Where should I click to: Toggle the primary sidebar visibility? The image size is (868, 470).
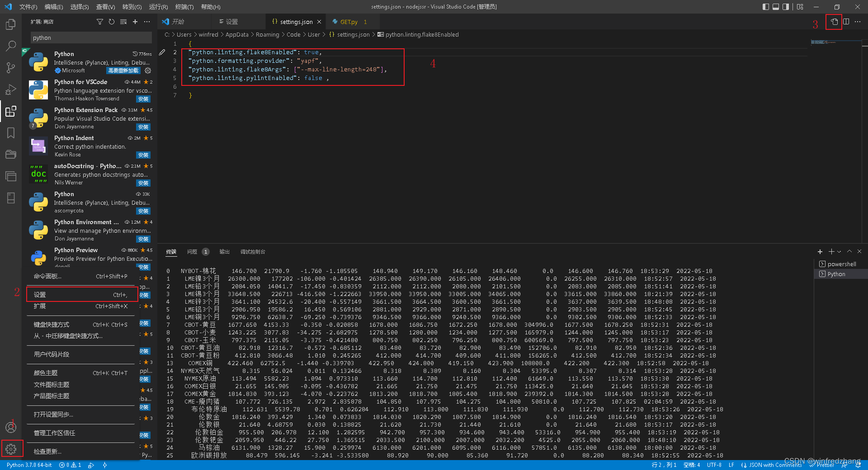765,7
